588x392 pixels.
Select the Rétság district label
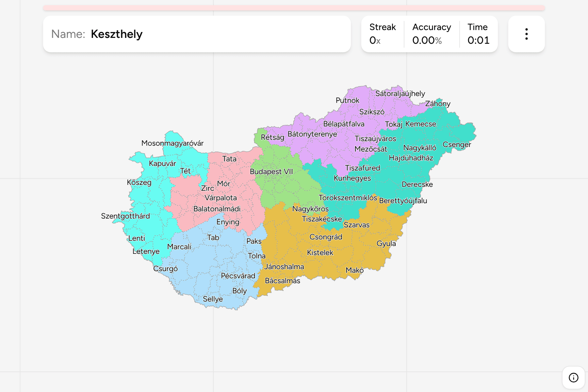[272, 137]
